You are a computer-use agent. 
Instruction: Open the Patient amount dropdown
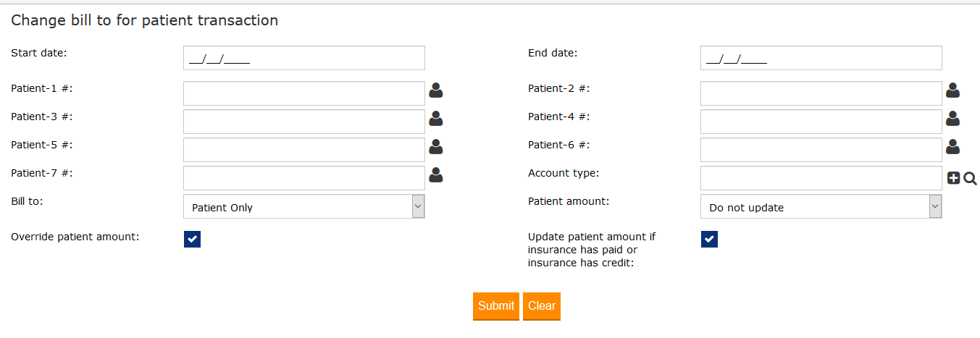pyautogui.click(x=821, y=207)
